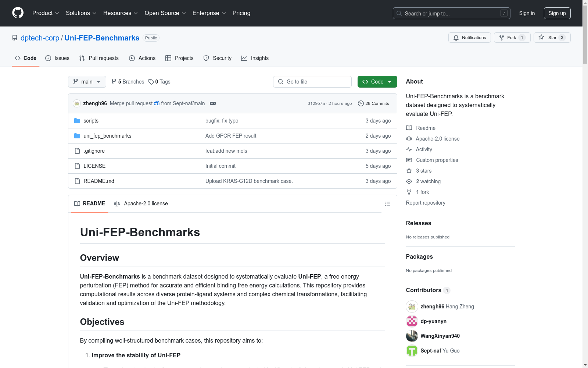The height and width of the screenshot is (368, 588).
Task: Expand the Product menu
Action: click(46, 13)
